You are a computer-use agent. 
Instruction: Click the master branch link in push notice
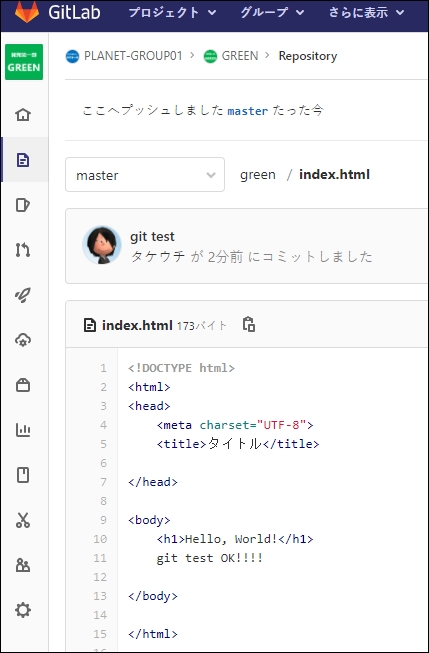click(248, 111)
